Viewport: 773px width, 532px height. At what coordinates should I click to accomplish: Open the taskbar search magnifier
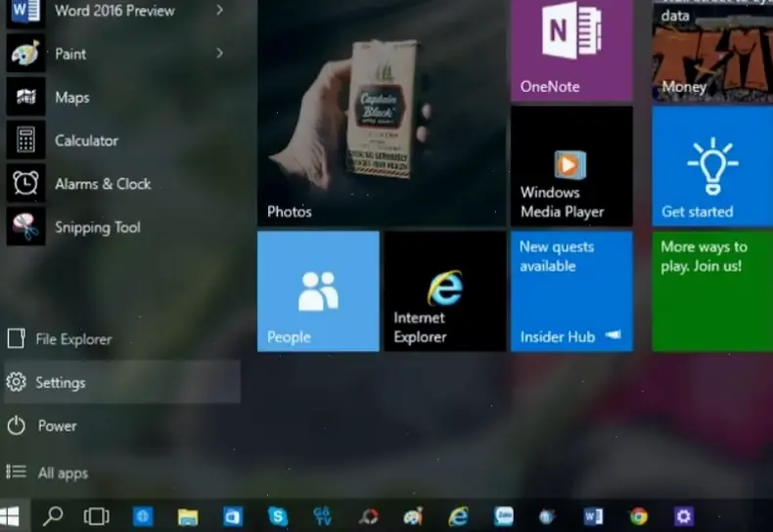point(53,515)
